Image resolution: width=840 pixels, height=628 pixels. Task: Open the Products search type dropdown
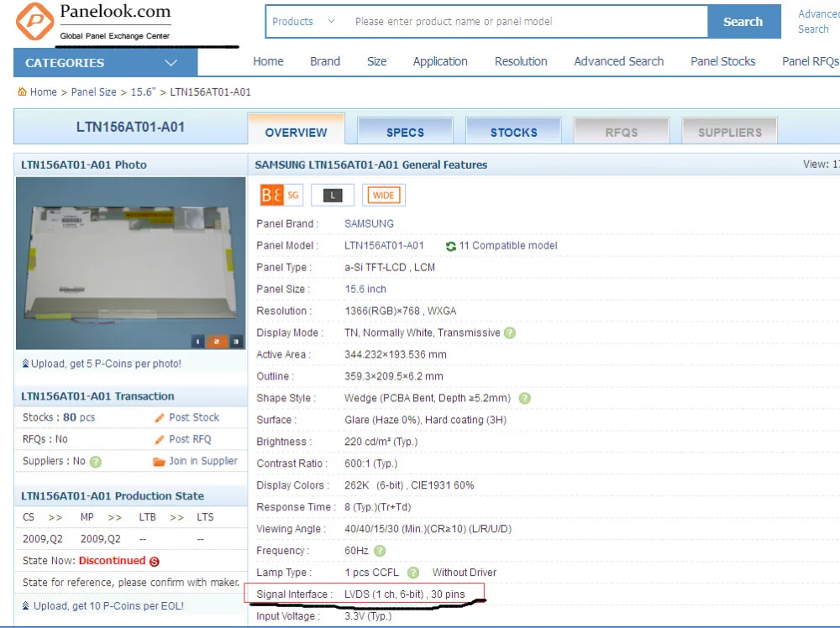[304, 22]
